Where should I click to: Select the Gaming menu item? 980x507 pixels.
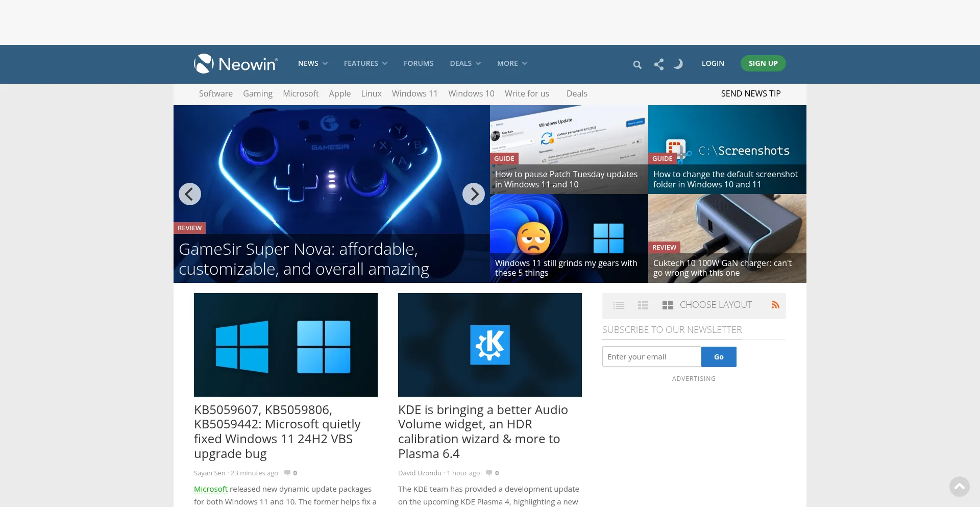pos(257,93)
